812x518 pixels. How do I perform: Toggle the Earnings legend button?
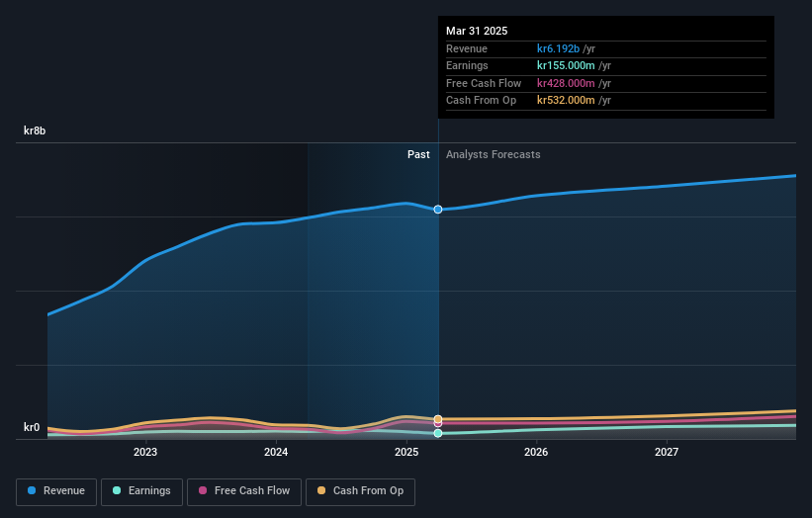click(x=141, y=491)
